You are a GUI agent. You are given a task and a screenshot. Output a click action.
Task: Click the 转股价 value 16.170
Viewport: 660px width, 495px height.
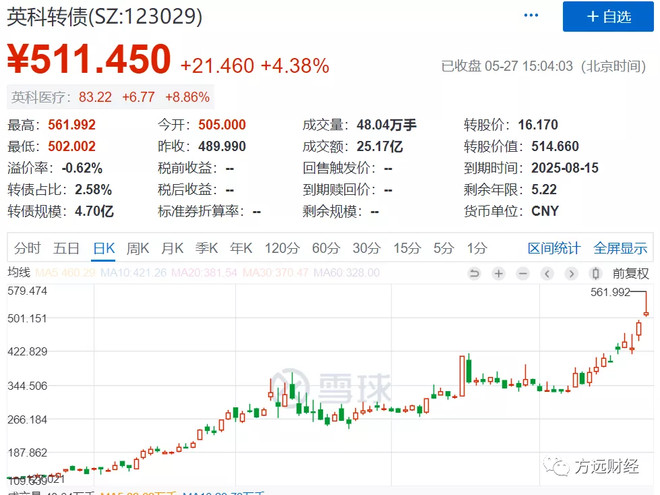point(538,125)
